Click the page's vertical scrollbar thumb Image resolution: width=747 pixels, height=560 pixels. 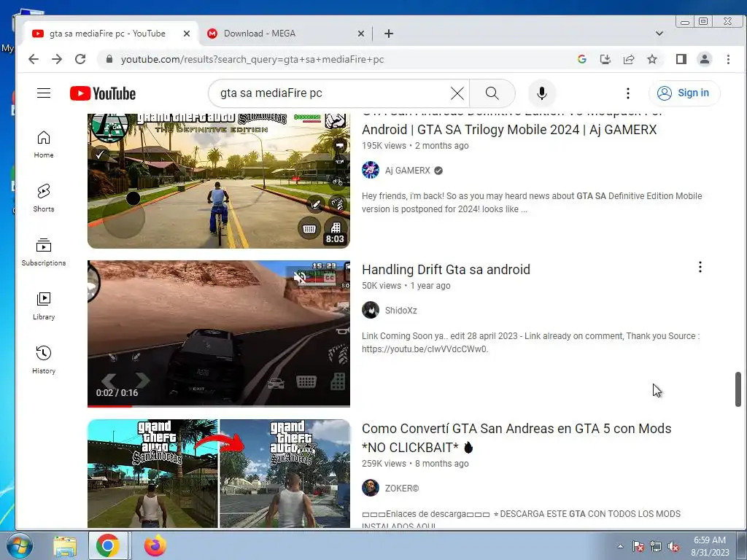738,389
